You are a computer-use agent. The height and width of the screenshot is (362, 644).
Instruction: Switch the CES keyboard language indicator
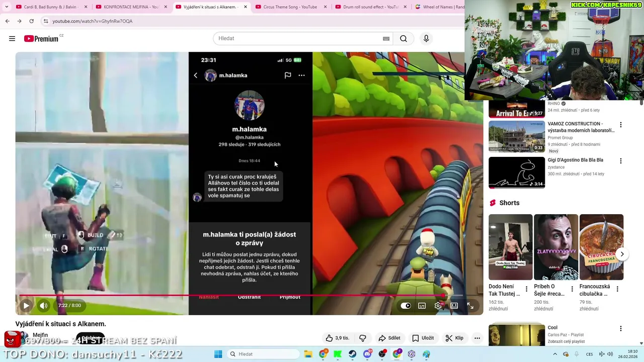589,354
